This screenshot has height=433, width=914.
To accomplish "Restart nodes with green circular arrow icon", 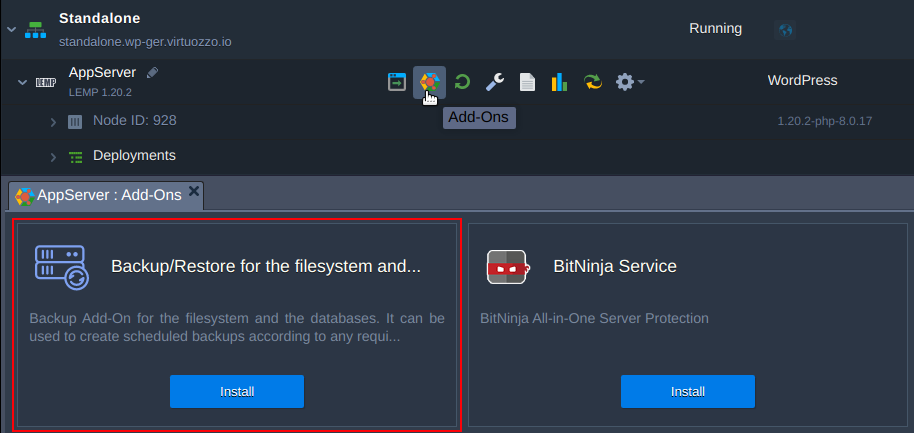I will [462, 82].
